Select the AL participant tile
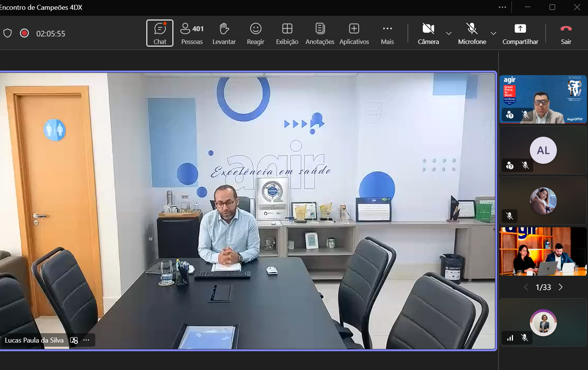588x370 pixels. tap(543, 150)
